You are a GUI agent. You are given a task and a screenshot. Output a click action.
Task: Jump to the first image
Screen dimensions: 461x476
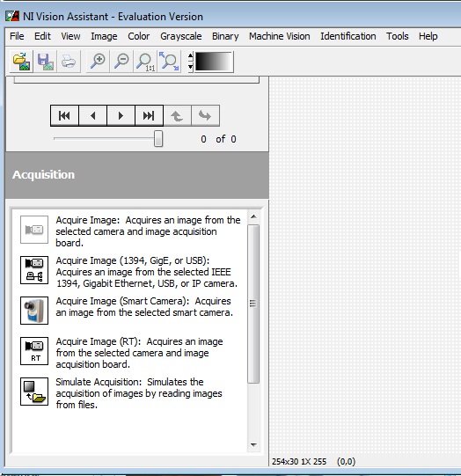pyautogui.click(x=64, y=115)
